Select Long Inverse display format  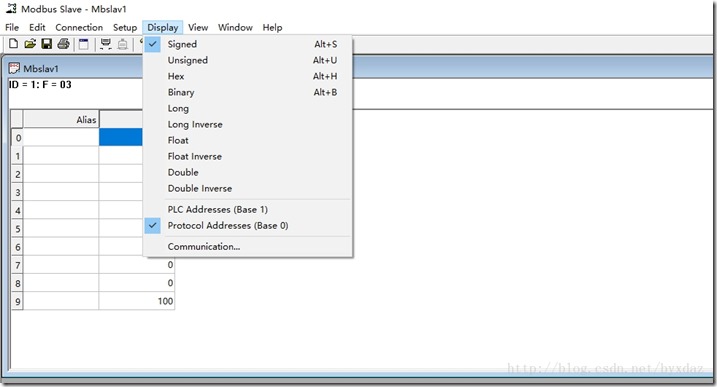pyautogui.click(x=247, y=124)
